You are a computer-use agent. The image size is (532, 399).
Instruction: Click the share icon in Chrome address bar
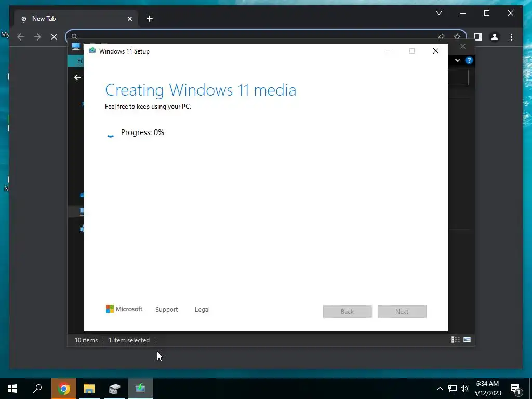[x=441, y=37]
